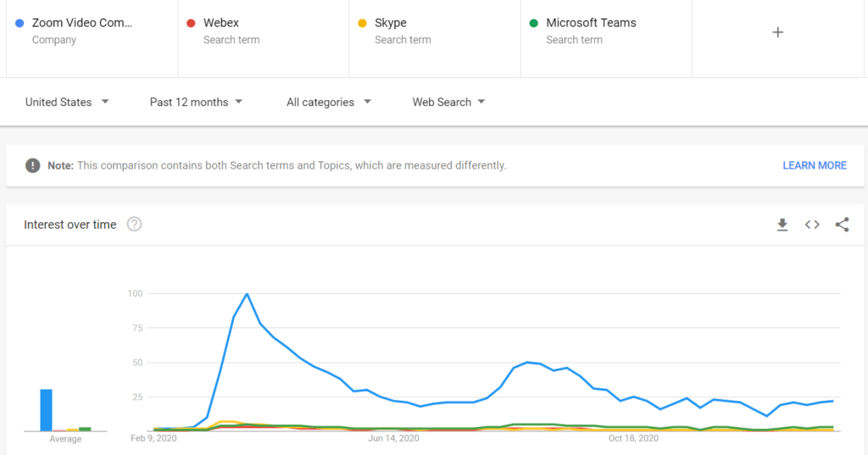Share the Interest over time chart

[842, 225]
